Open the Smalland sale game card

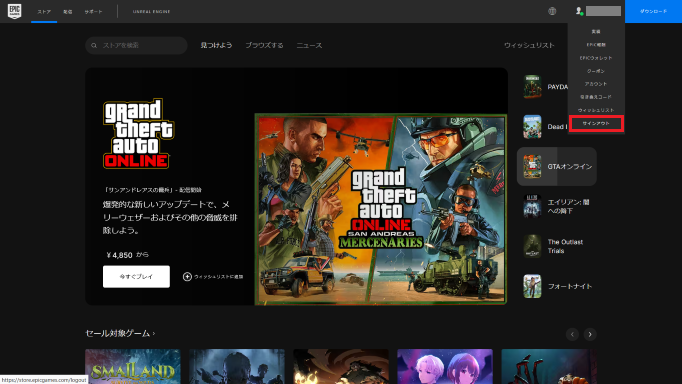click(x=133, y=366)
